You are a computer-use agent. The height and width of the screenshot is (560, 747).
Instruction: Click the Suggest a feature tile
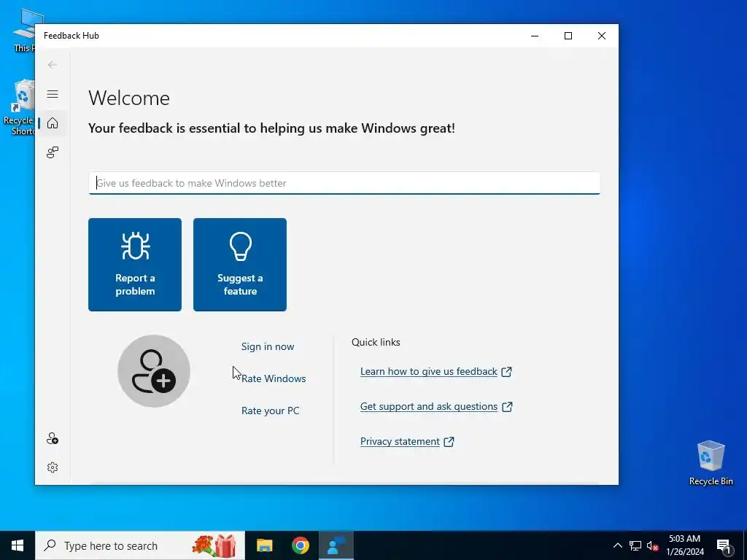coord(239,265)
